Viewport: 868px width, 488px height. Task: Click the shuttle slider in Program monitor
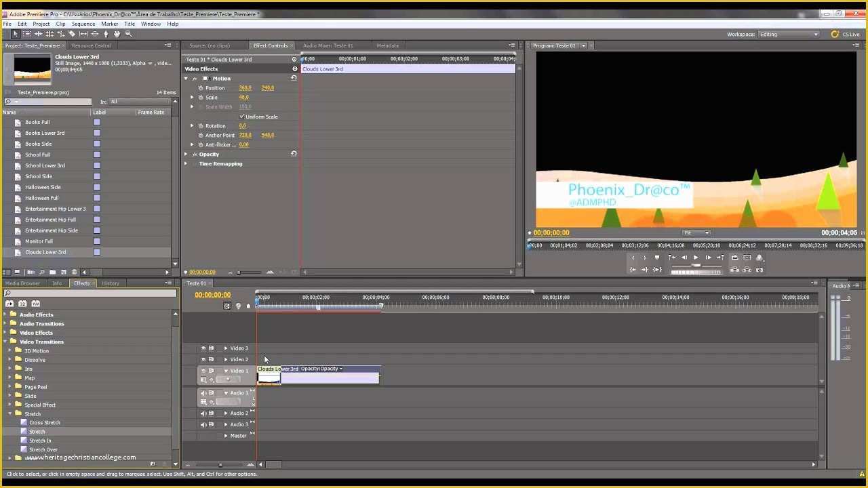(696, 265)
